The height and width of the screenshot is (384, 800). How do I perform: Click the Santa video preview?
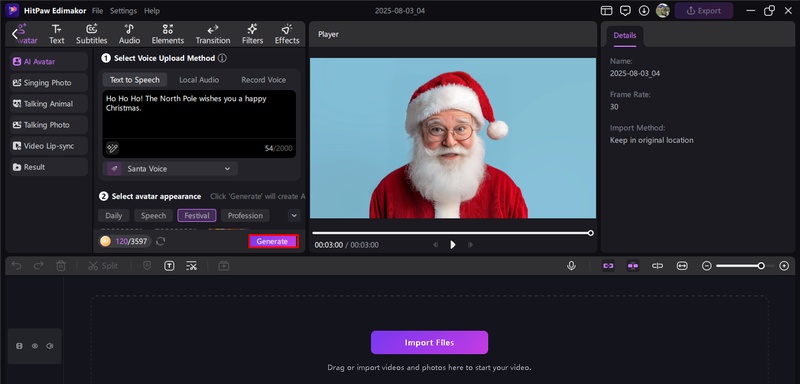(453, 138)
